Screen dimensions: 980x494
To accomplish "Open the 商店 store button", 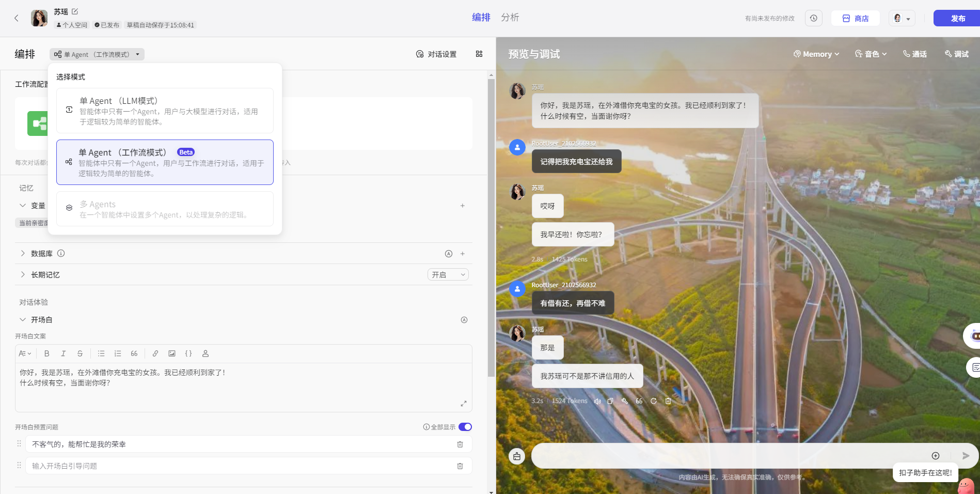I will pos(855,18).
